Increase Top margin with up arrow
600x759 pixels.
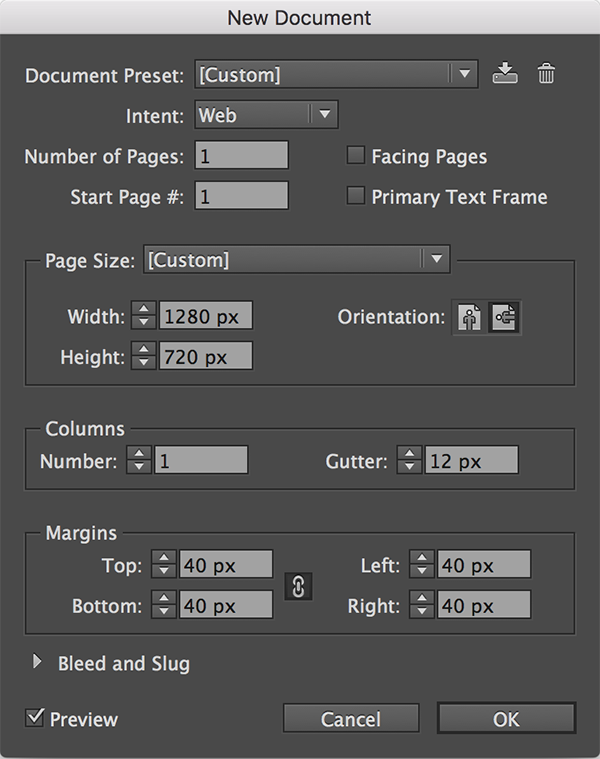(x=164, y=557)
